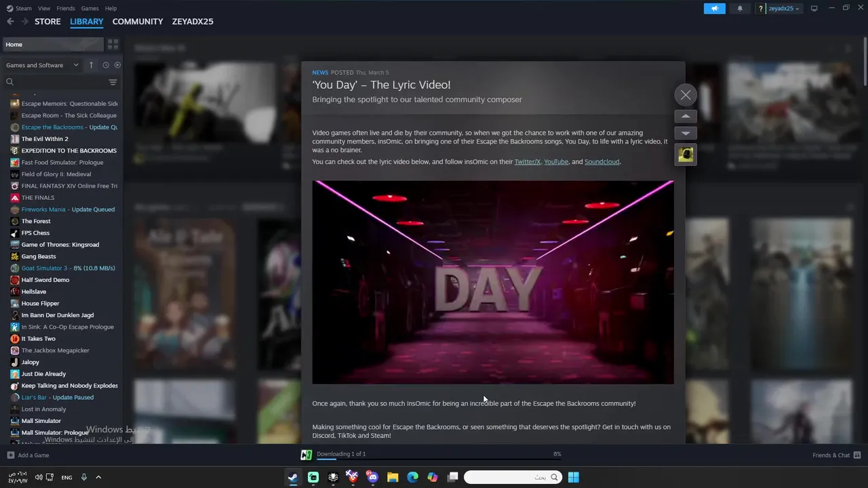868x488 pixels.
Task: Switch to the LIBRARY tab
Action: click(x=87, y=22)
